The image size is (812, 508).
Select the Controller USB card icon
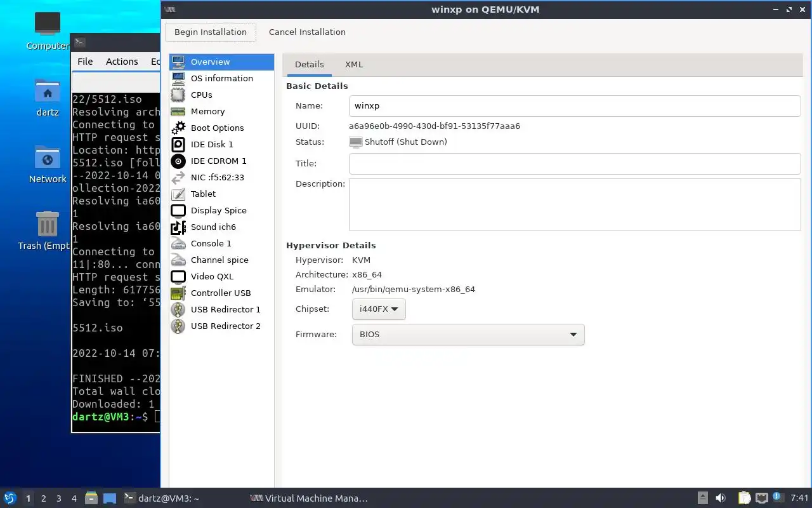tap(178, 293)
